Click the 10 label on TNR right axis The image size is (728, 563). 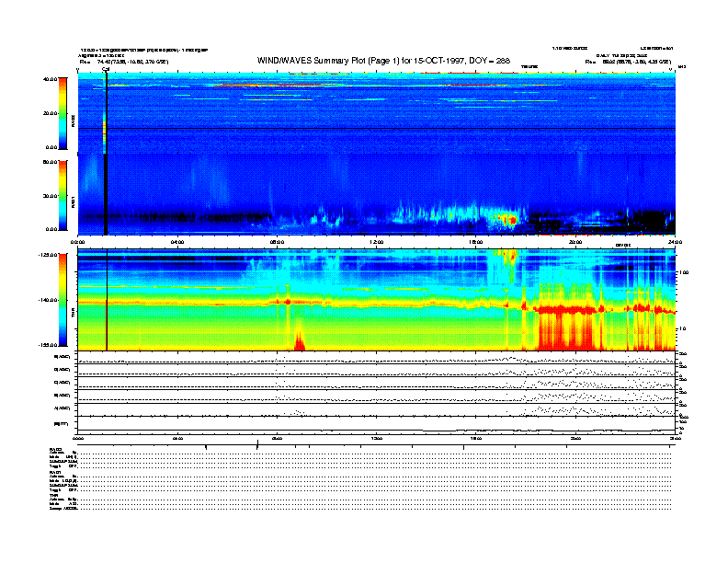click(x=682, y=328)
